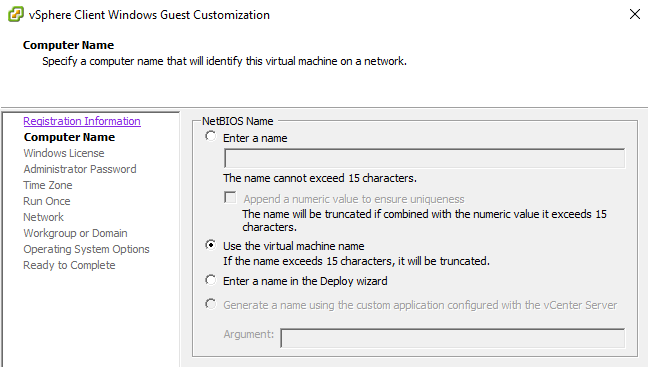Viewport: 648px width, 367px height.
Task: Go to Workgroup or Domain step
Action: click(x=75, y=233)
